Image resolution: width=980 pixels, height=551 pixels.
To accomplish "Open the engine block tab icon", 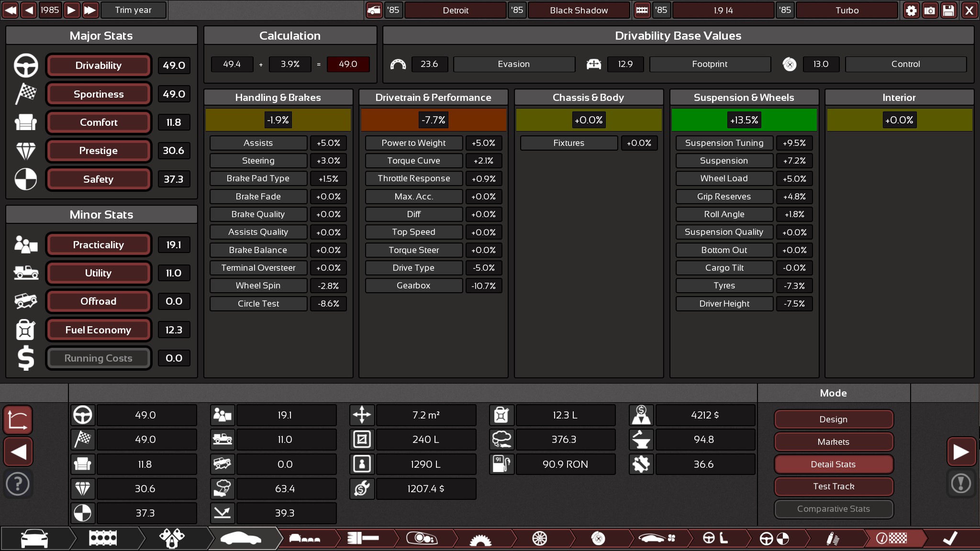I will coord(103,539).
